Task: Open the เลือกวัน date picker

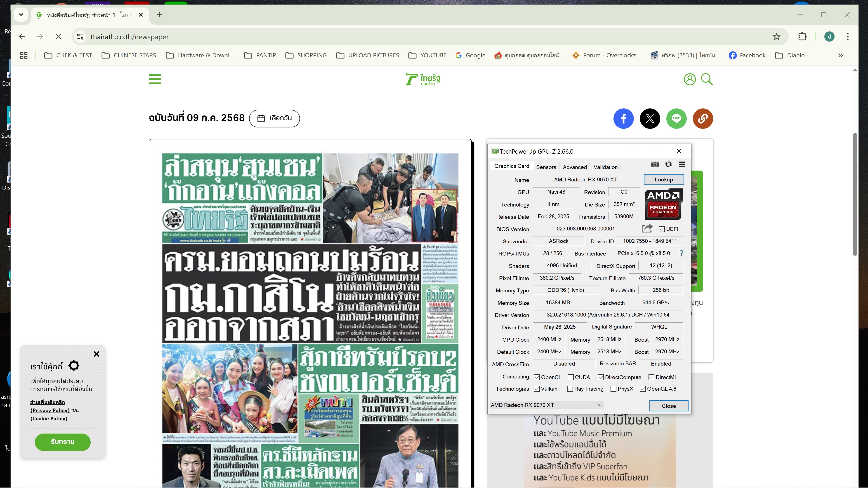Action: point(274,118)
